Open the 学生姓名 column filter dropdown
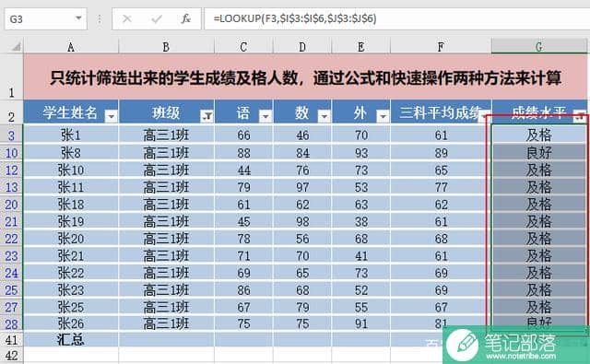This screenshot has height=364, width=590. point(111,116)
